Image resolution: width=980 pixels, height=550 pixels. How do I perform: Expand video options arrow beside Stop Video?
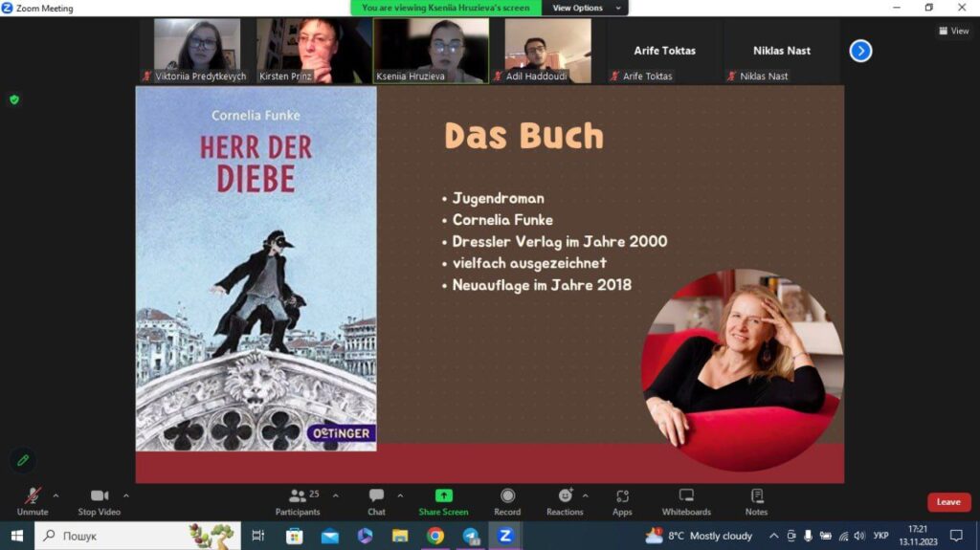tap(125, 495)
